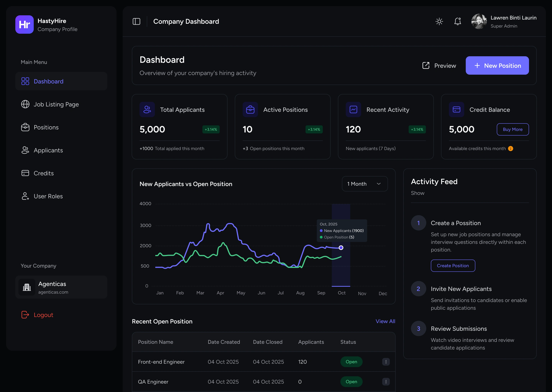
Task: Click the Recent Activity chart icon
Action: 353,110
